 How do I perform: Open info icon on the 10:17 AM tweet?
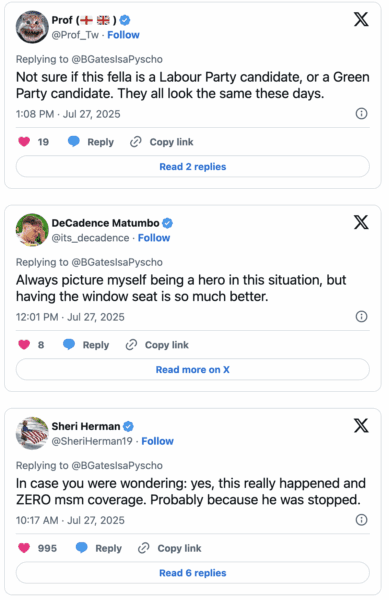click(361, 520)
